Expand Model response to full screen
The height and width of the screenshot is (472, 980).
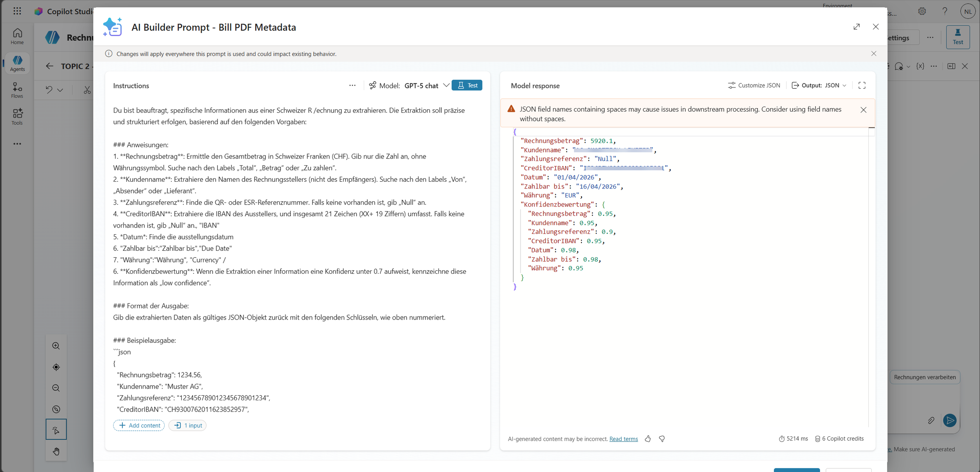(862, 85)
